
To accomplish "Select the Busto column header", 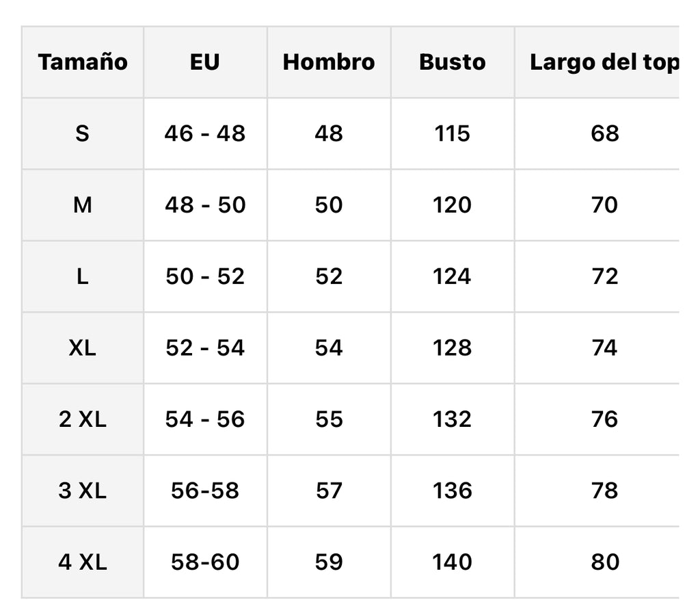I will point(453,62).
